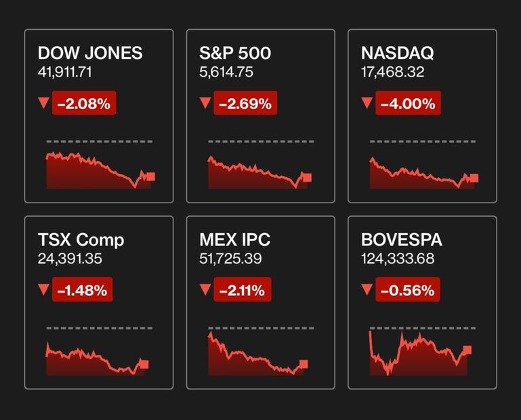Click the end-point marker on the Dow Jones chart
Viewport: 521px width, 420px height.
click(x=150, y=177)
